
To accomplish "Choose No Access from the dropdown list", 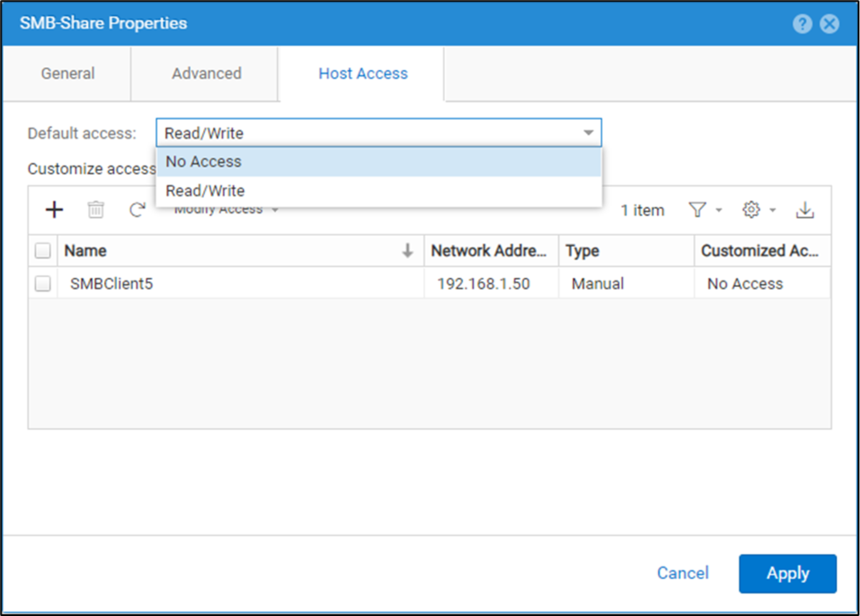I will [379, 162].
